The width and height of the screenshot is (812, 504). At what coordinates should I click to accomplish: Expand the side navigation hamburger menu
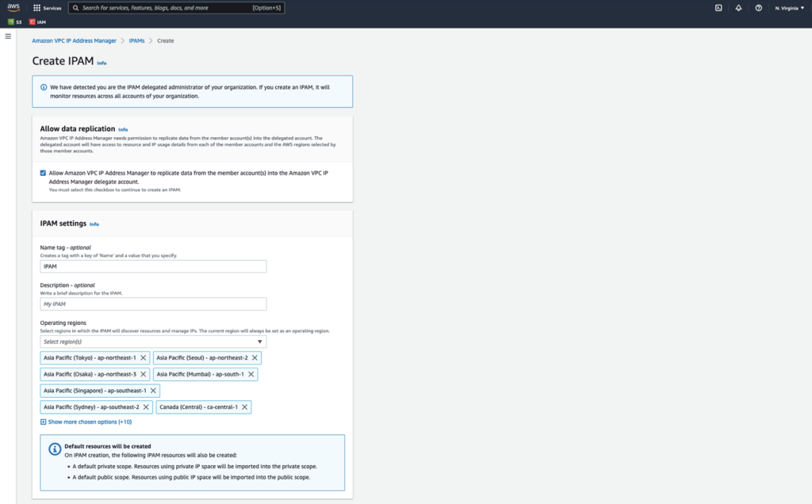8,36
